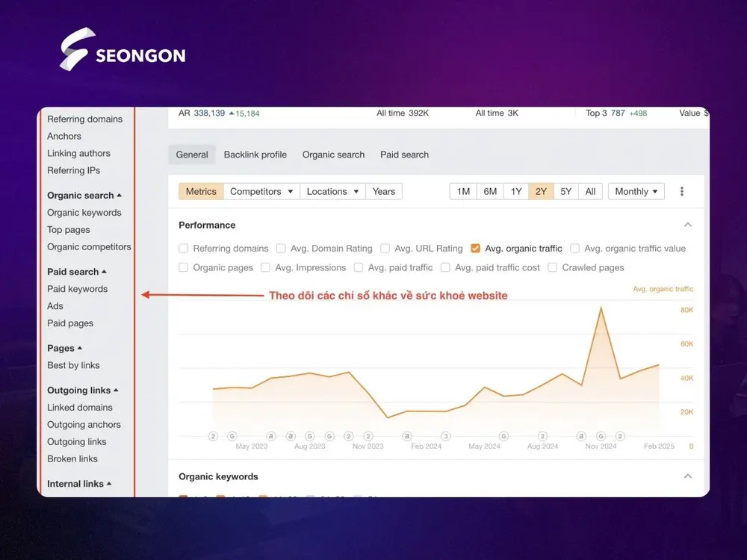Open Organic keywords in the sidebar
This screenshot has height=560, width=747.
coord(84,213)
